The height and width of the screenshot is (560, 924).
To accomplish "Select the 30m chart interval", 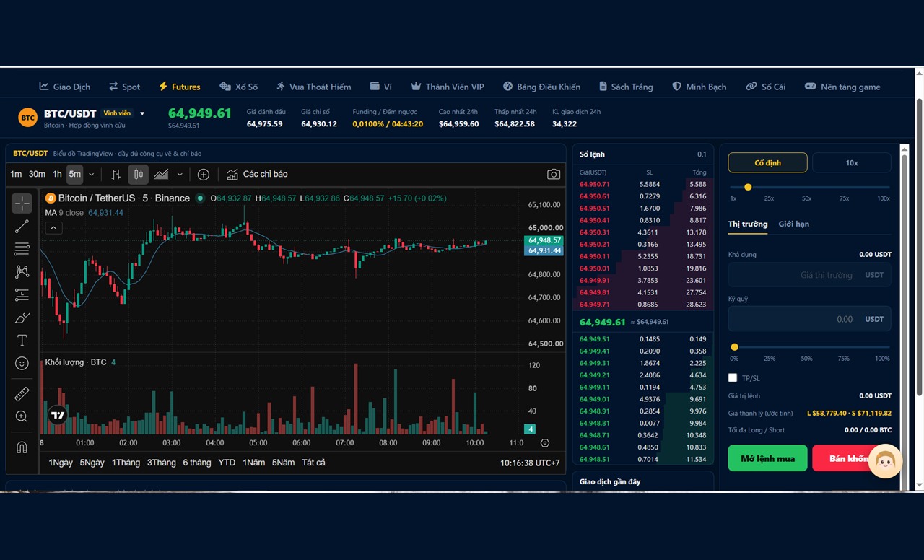I will (x=37, y=175).
